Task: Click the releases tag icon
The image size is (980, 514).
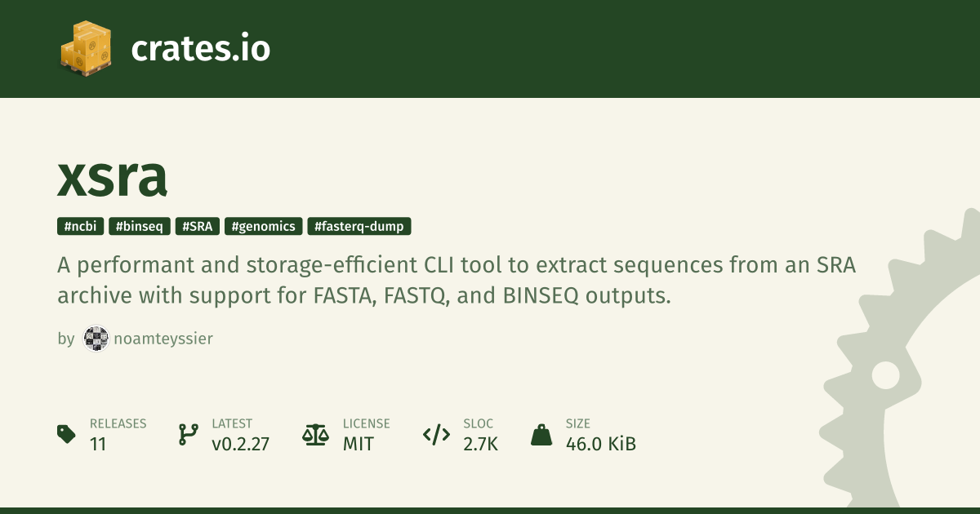Action: (66, 434)
